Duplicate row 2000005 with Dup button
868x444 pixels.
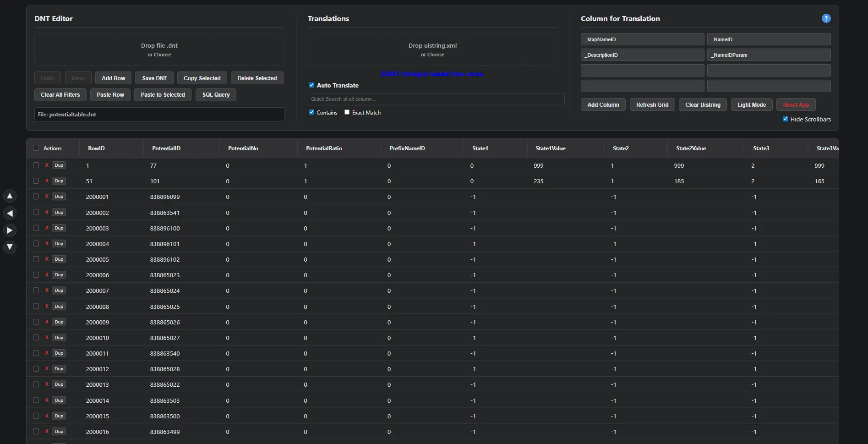tap(59, 259)
